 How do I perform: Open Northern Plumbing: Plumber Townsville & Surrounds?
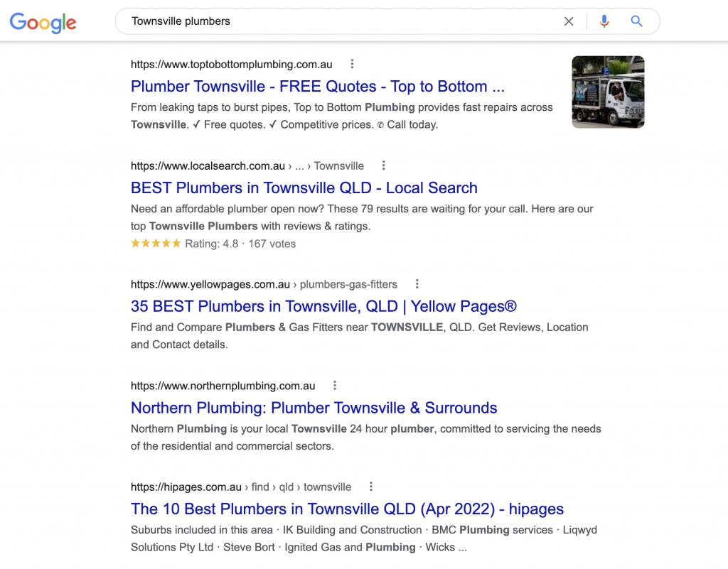(x=314, y=408)
